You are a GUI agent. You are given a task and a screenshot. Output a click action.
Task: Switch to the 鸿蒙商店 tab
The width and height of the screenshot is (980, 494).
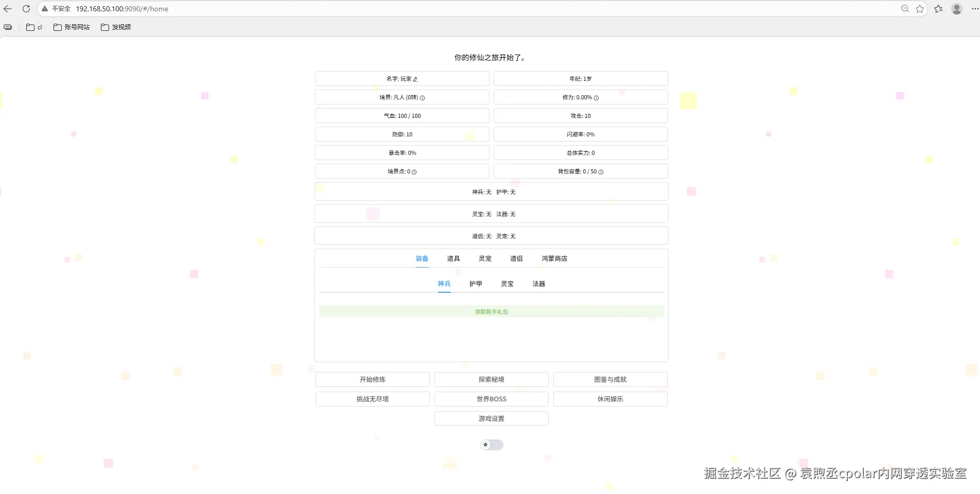(x=554, y=258)
